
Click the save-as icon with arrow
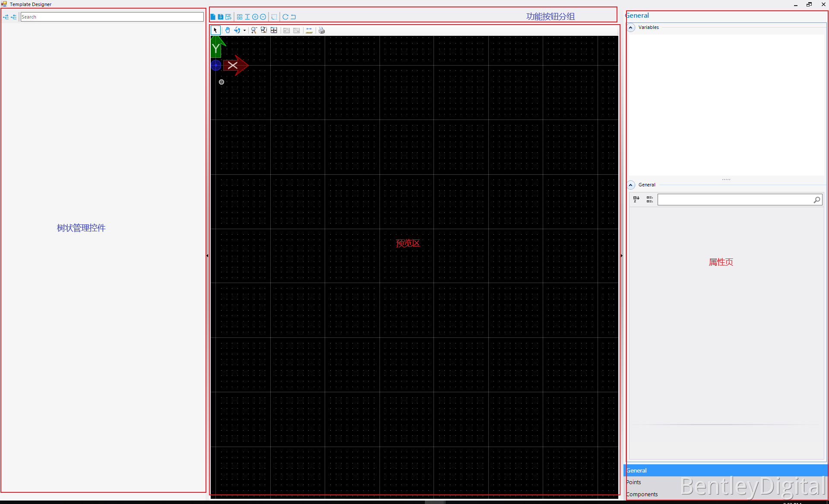(228, 17)
